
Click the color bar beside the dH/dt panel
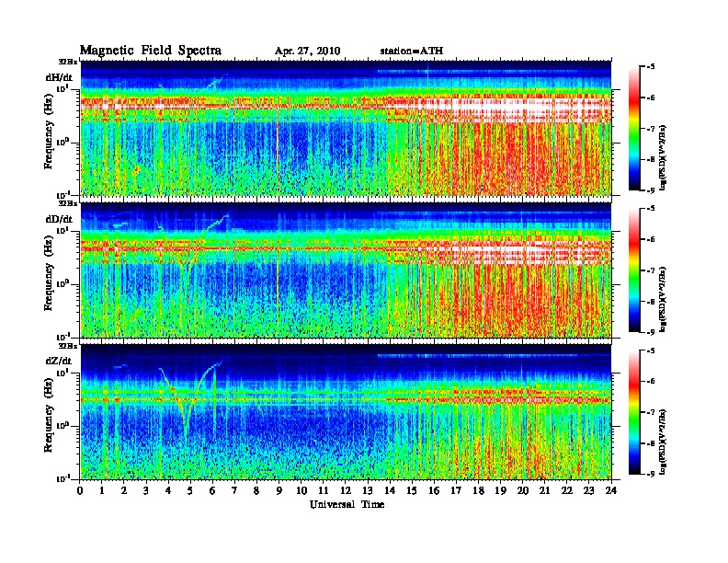[634, 128]
